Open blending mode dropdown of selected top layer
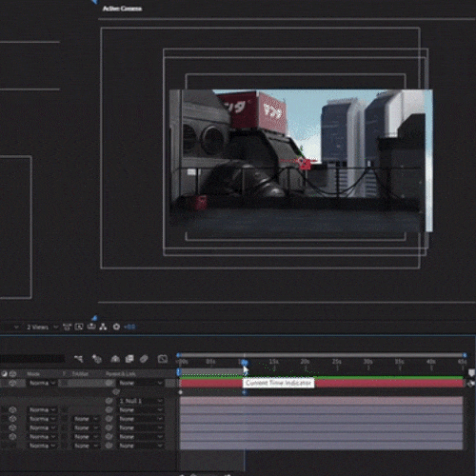The height and width of the screenshot is (476, 476). tap(42, 383)
